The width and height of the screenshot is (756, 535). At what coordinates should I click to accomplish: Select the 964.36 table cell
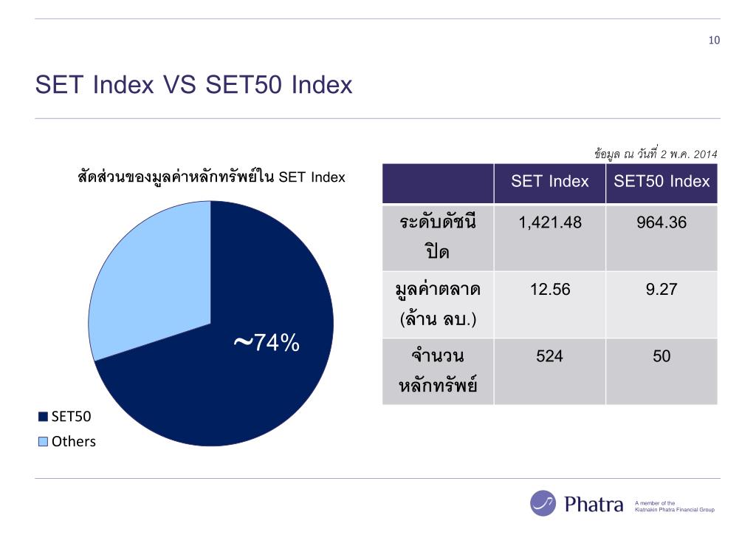click(x=661, y=238)
